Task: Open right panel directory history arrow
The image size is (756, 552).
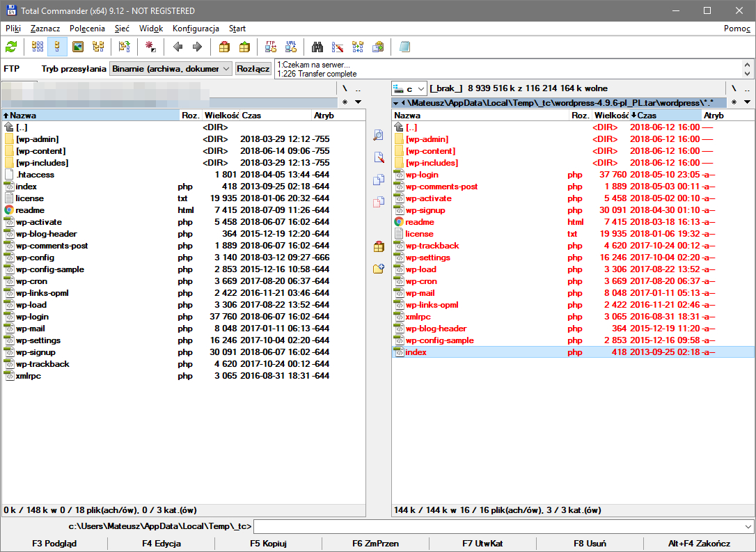Action: (x=748, y=102)
